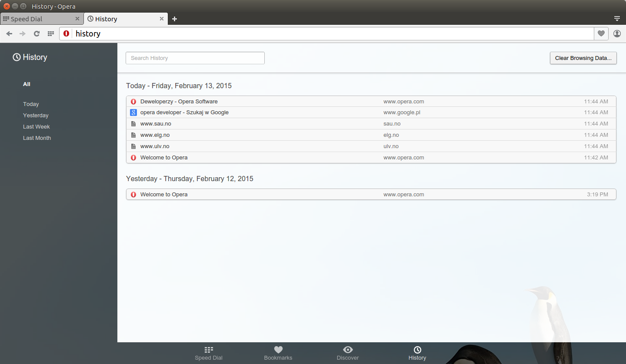The height and width of the screenshot is (364, 626).
Task: Show Last Month history entries
Action: pos(37,138)
